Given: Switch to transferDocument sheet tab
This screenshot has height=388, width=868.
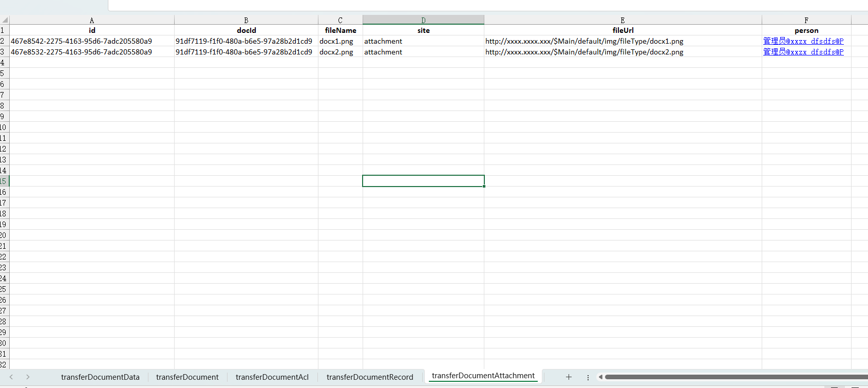Looking at the screenshot, I should click(187, 377).
